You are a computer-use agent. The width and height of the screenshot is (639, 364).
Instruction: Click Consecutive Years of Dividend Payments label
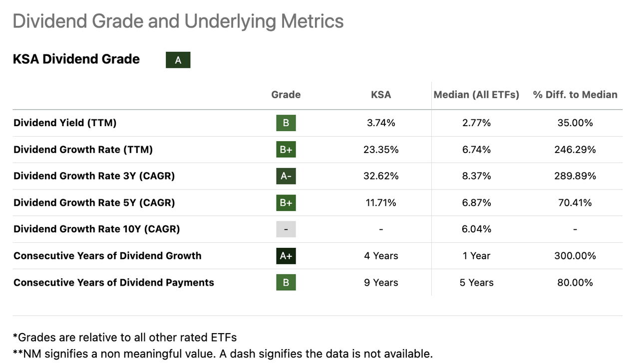tap(113, 282)
